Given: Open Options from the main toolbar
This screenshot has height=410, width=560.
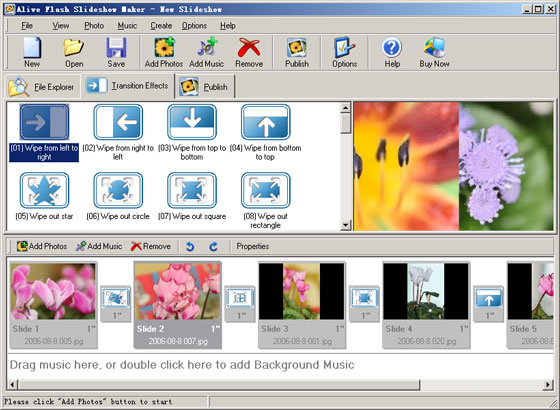Looking at the screenshot, I should [x=345, y=52].
